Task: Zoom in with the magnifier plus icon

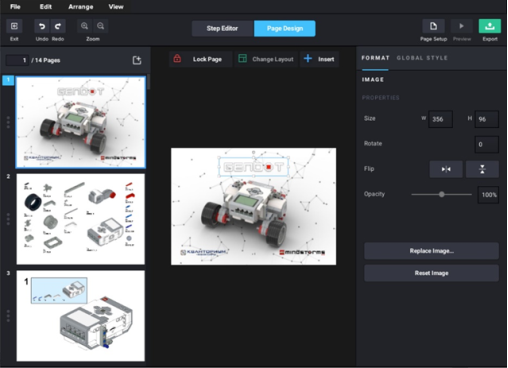Action: pyautogui.click(x=85, y=26)
